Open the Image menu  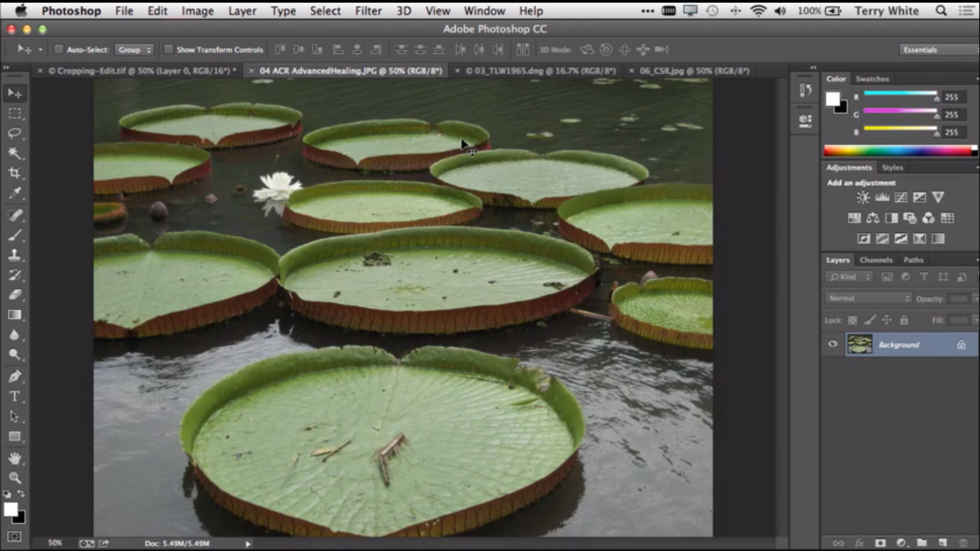(x=197, y=11)
